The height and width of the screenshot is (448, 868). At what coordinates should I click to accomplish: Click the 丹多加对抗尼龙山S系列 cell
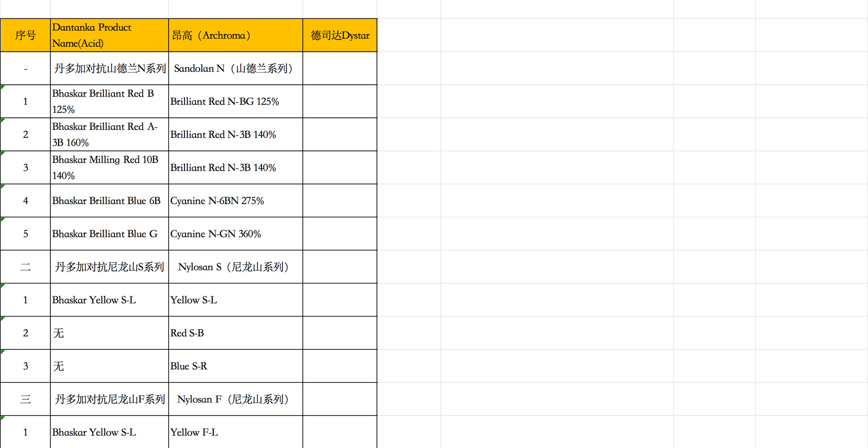(x=110, y=267)
